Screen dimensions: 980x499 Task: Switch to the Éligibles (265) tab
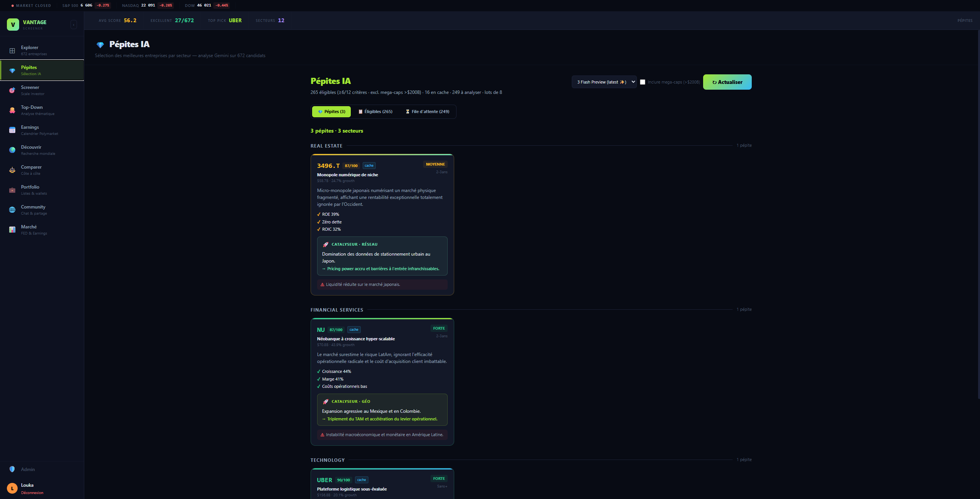375,112
